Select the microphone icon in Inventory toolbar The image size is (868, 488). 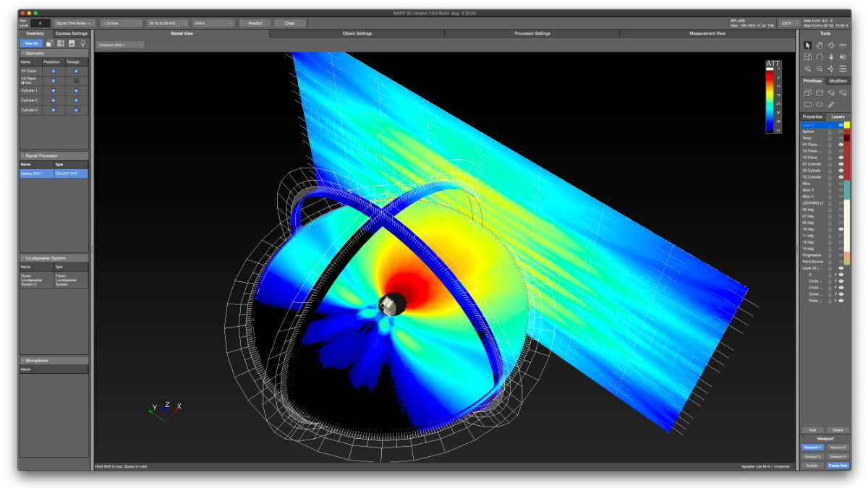tap(83, 43)
